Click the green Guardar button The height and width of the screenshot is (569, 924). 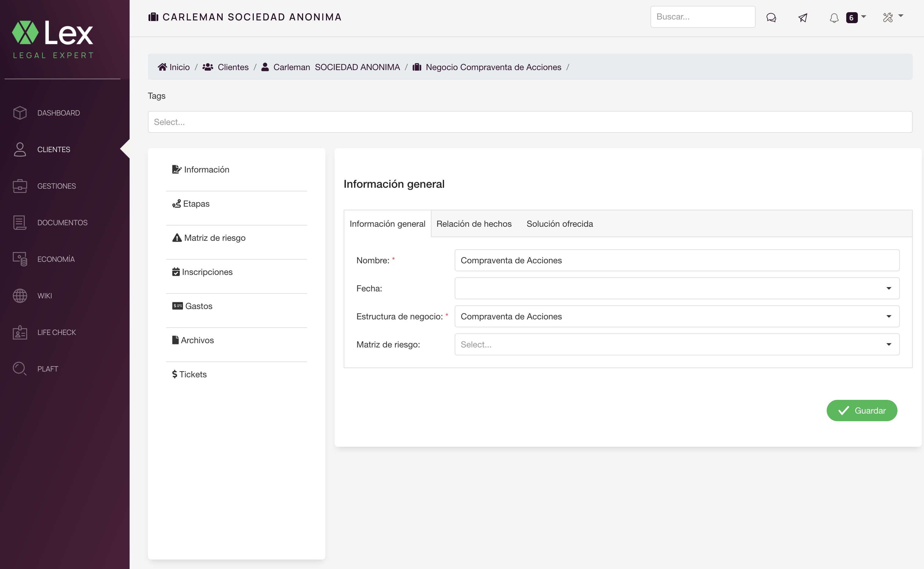[862, 411]
